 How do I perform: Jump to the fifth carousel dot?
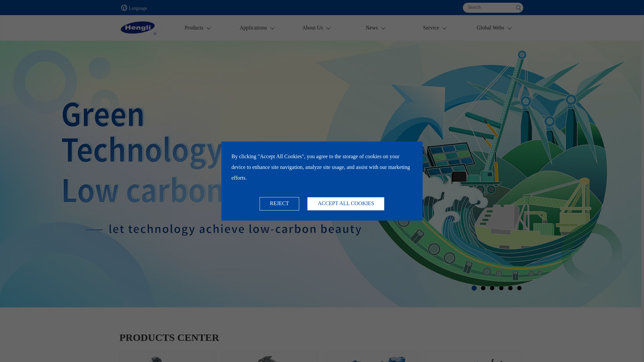coord(510,288)
